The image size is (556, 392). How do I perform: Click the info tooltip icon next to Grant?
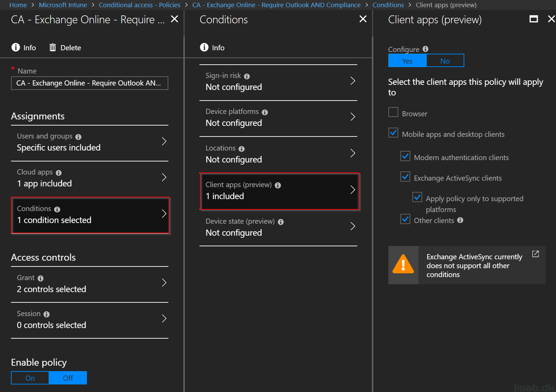tap(40, 278)
